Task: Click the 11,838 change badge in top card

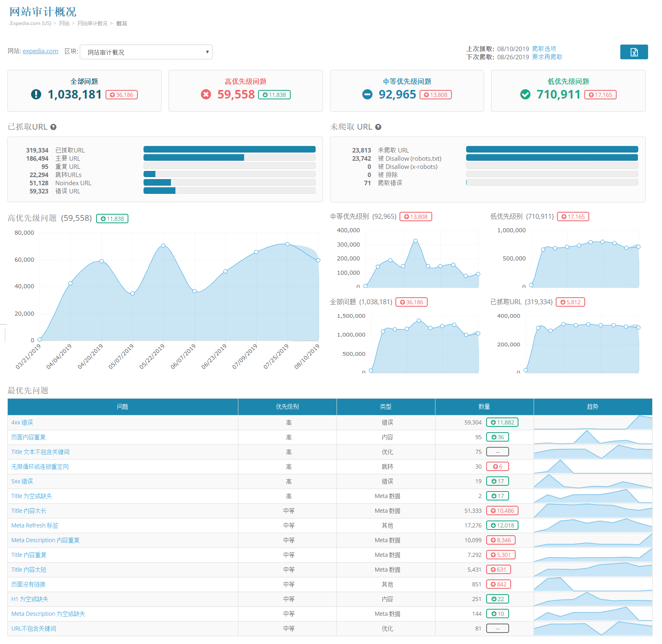Action: coord(274,95)
